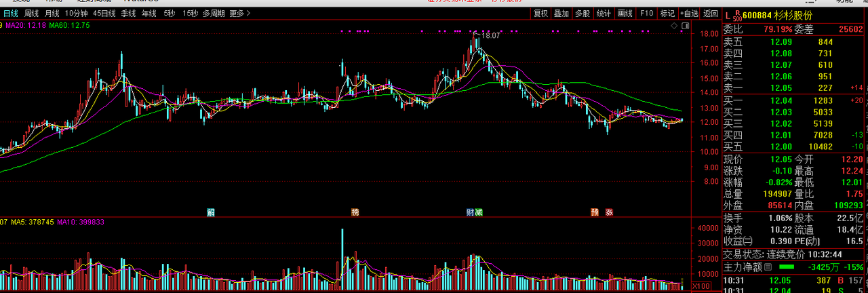Viewport: 868px width, 293px height.
Task: Click the MA5: 378745 volume label
Action: click(33, 222)
